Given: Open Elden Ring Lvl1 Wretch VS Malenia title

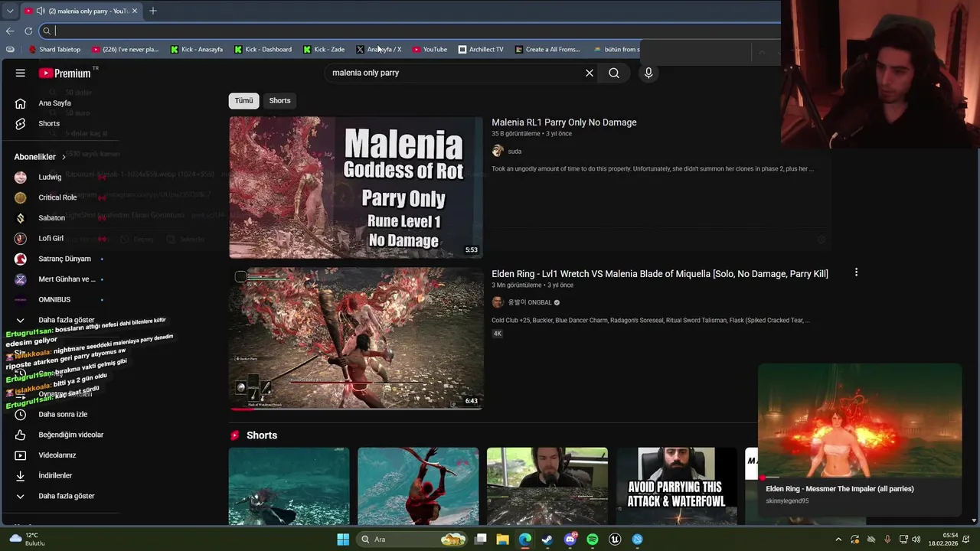Looking at the screenshot, I should click(660, 274).
